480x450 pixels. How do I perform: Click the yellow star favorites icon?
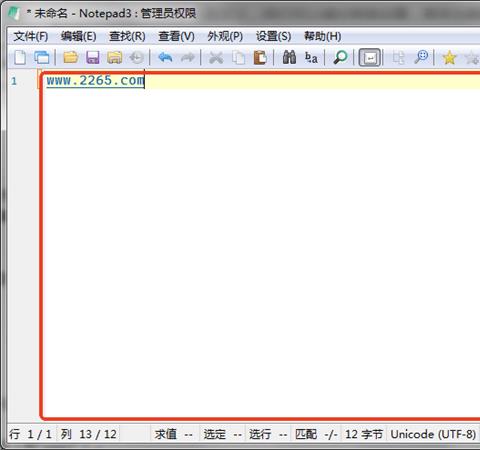[449, 58]
